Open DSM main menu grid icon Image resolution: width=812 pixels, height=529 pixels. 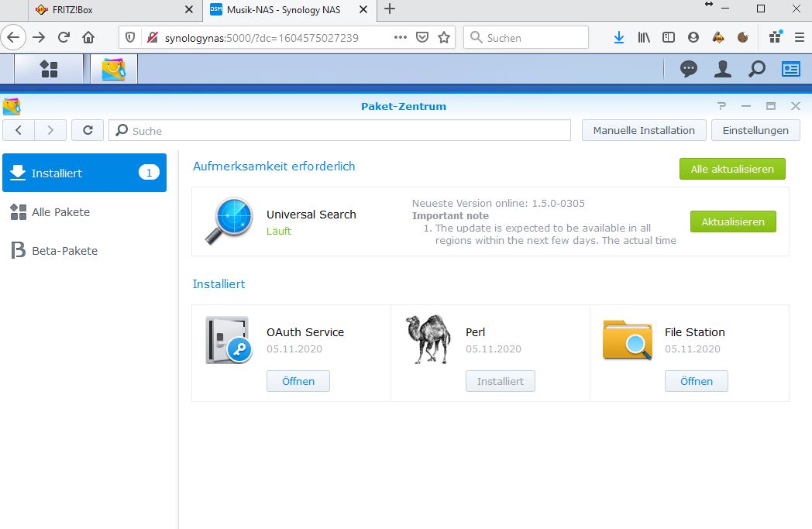pos(49,69)
